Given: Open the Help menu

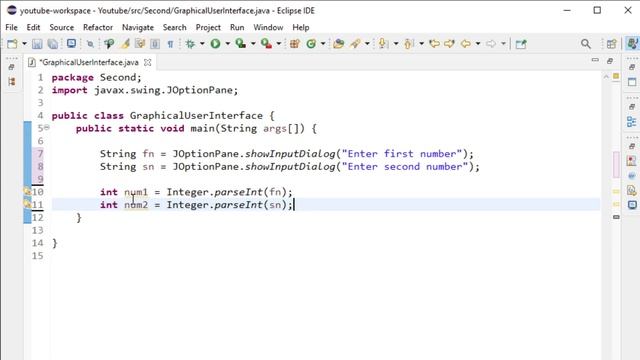Looking at the screenshot, I should coord(301,27).
